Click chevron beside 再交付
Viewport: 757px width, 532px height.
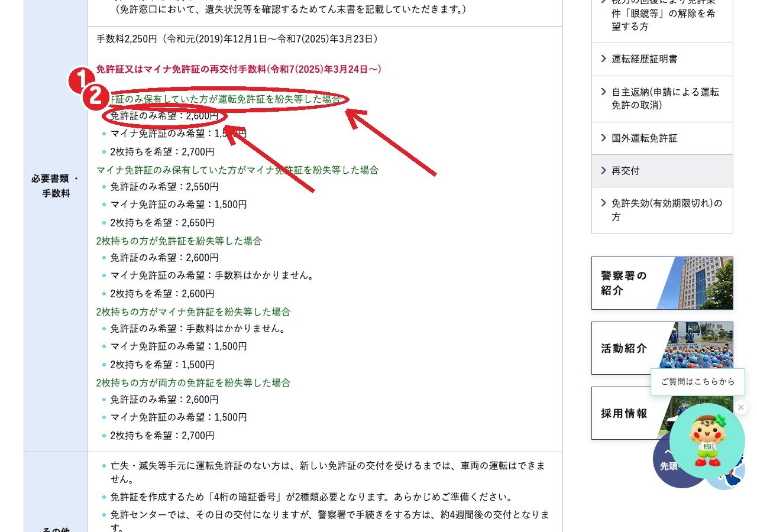603,170
